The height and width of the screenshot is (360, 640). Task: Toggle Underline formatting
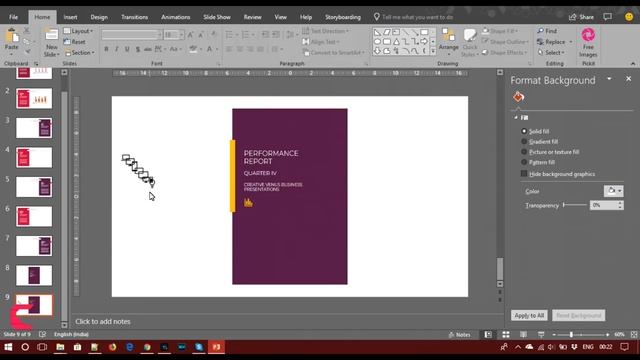127,49
